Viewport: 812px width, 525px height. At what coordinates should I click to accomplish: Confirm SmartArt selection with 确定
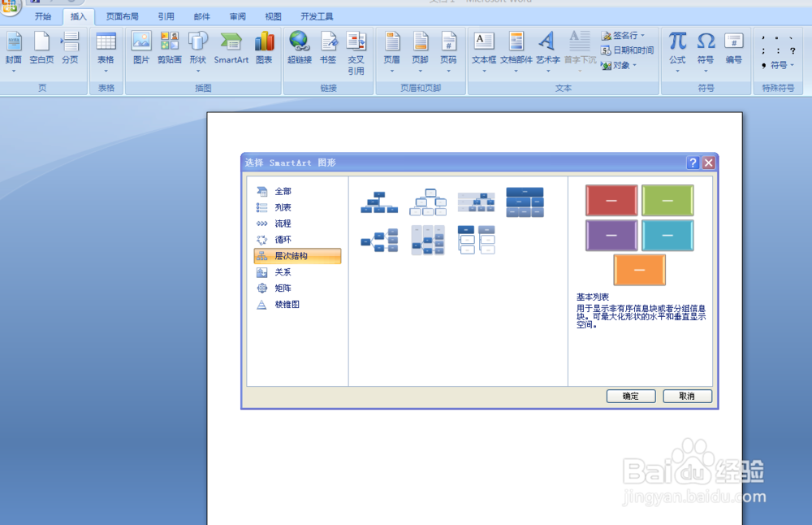pyautogui.click(x=631, y=396)
